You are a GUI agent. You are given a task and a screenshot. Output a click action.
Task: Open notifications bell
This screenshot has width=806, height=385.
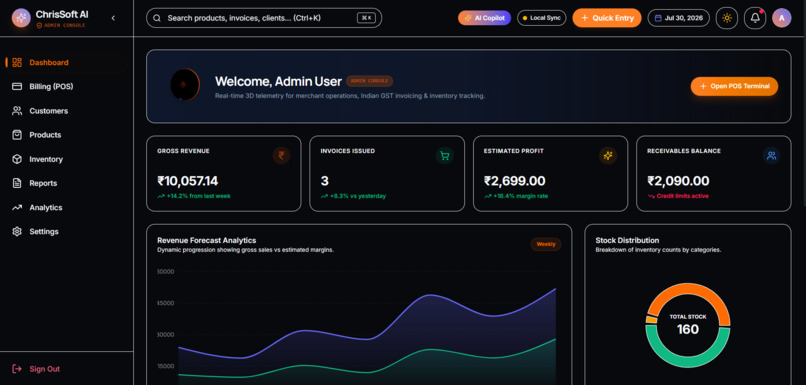[755, 18]
